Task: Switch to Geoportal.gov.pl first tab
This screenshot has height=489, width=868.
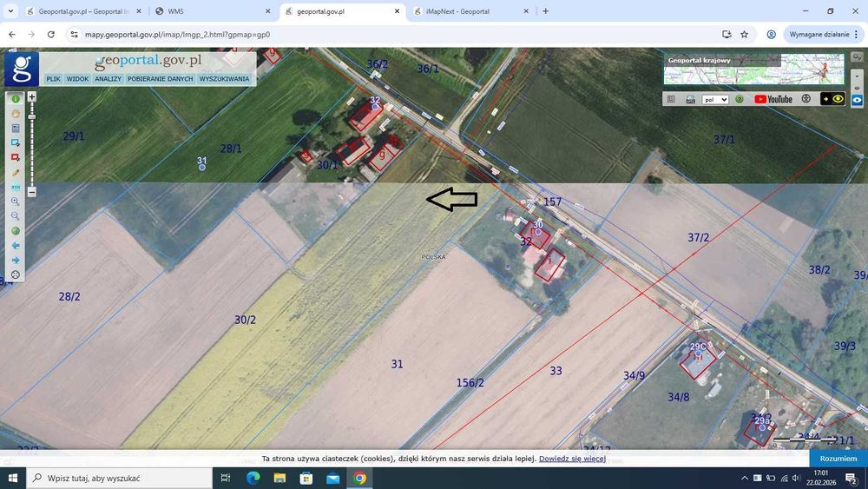Action: [83, 11]
